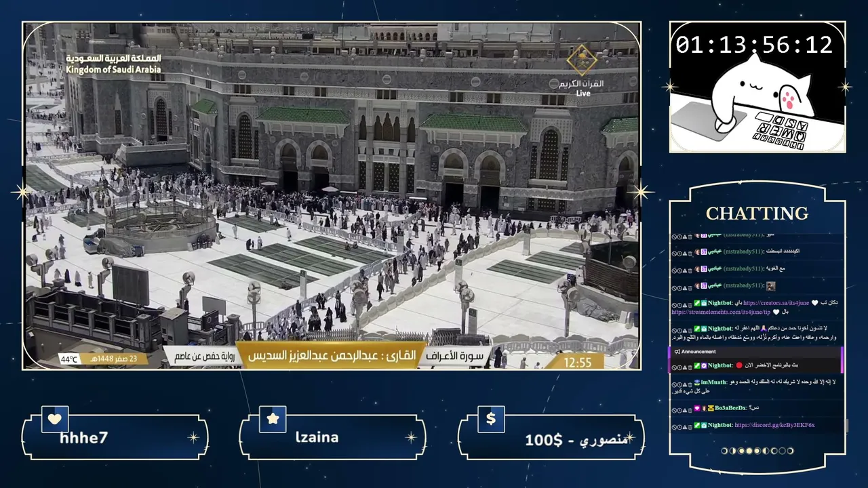Click the 'Announcement' header in chat
Image resolution: width=868 pixels, height=488 pixels.
(x=698, y=352)
